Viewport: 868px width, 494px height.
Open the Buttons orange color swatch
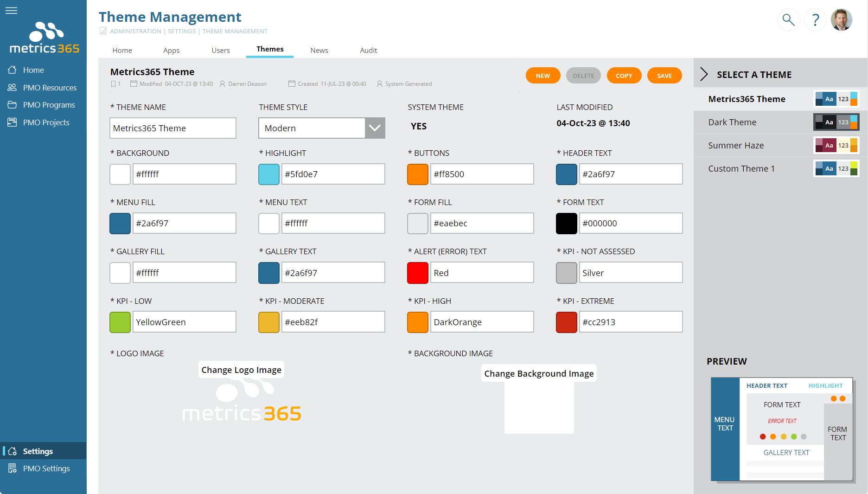[418, 174]
